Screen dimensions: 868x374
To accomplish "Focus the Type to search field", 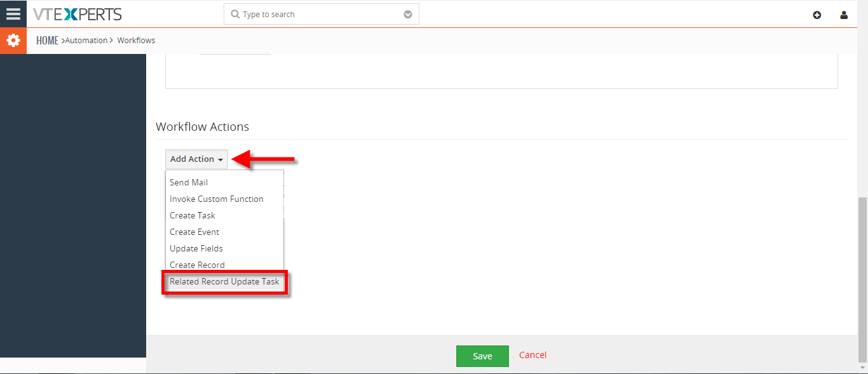I will (321, 14).
